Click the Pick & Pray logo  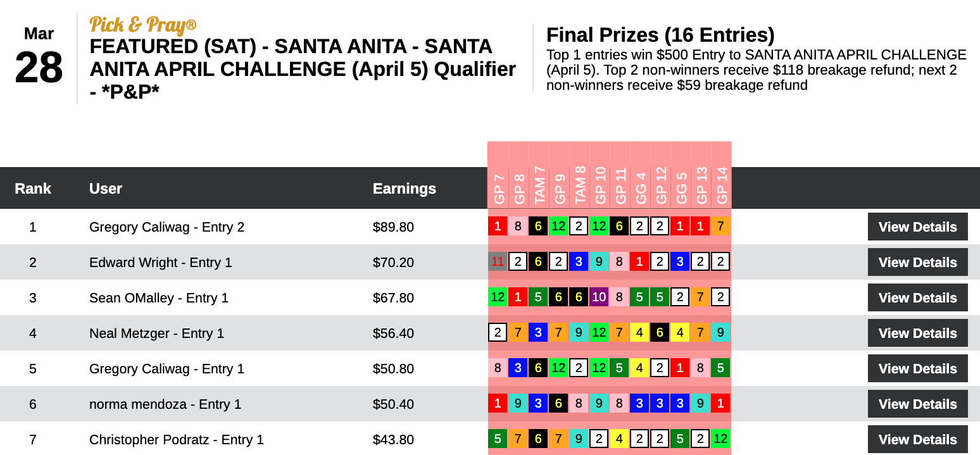click(x=143, y=25)
